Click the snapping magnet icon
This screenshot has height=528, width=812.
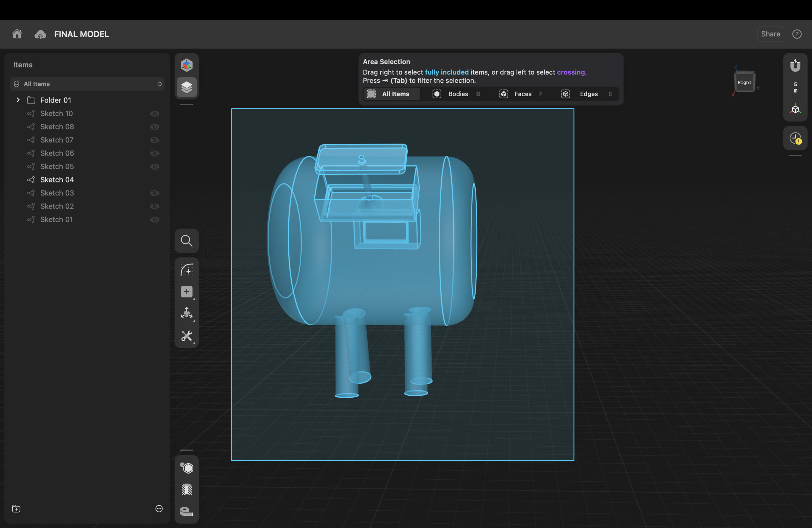[795, 65]
